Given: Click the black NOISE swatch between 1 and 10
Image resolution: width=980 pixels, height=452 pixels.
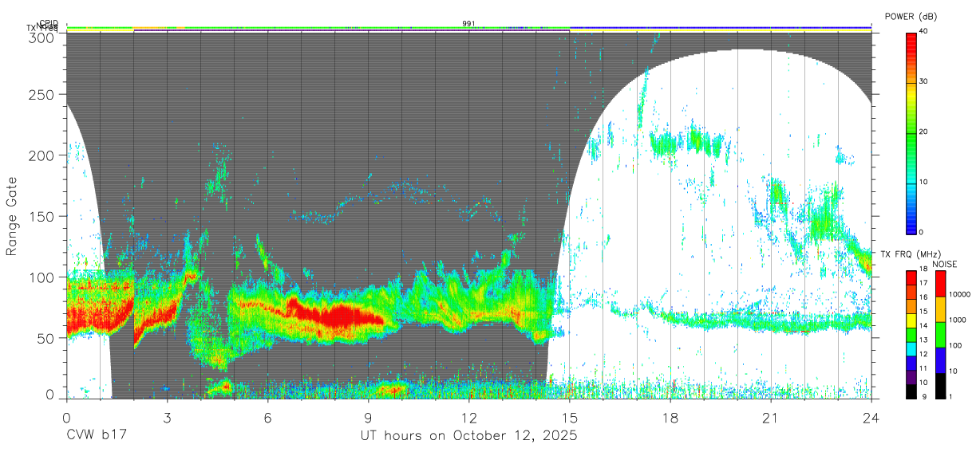Looking at the screenshot, I should tap(940, 385).
